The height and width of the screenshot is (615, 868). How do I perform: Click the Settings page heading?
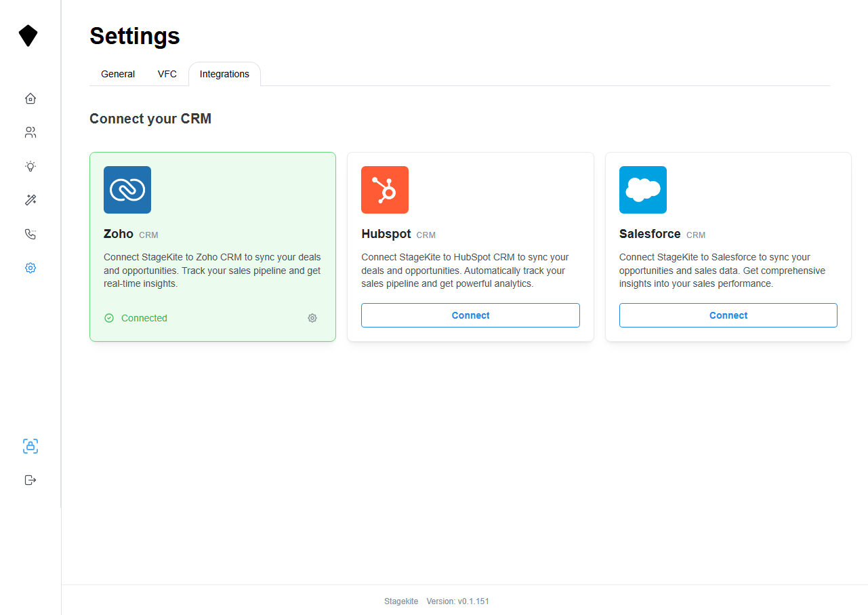point(135,36)
